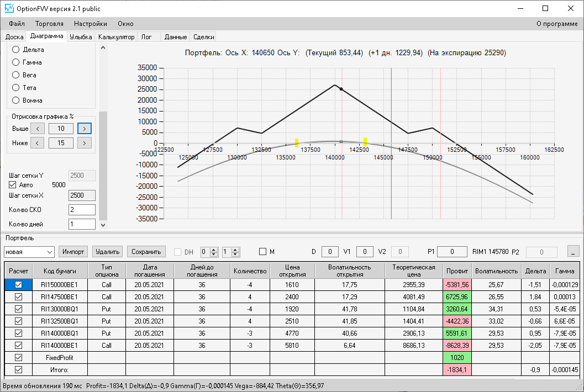Screen dimensions: 584x392
Task: Switch to the Сделки tab
Action: pos(204,37)
